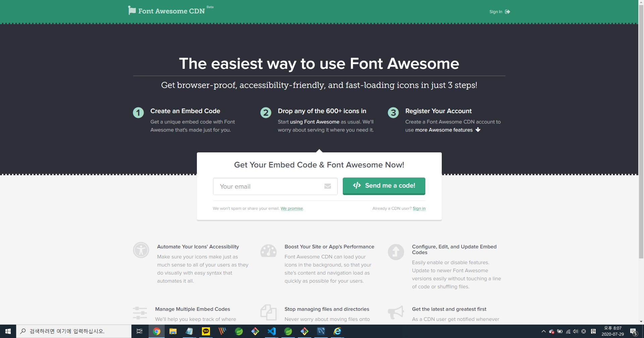Image resolution: width=644 pixels, height=338 pixels.
Task: Click 'Create an Embed Code' heading
Action: 185,111
